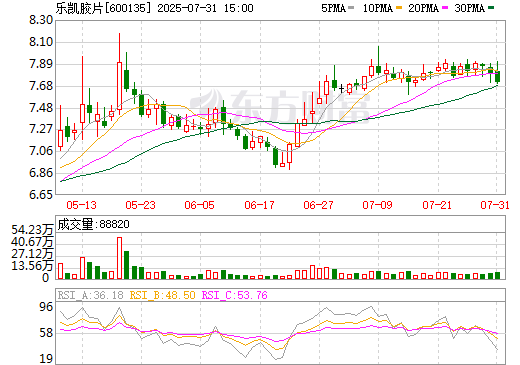
Task: Click the 8.30 price axis label
Action: pyautogui.click(x=41, y=20)
